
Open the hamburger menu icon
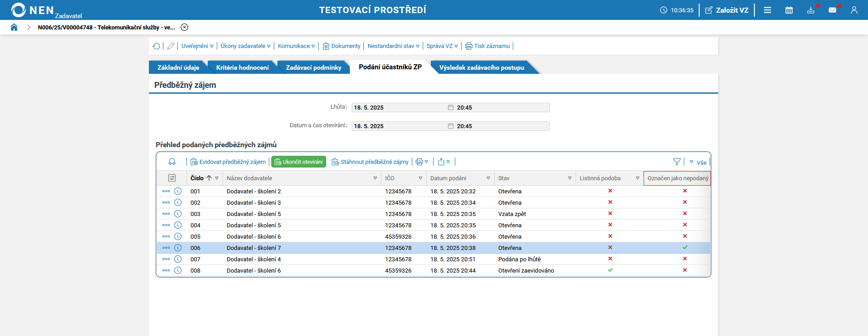(768, 10)
